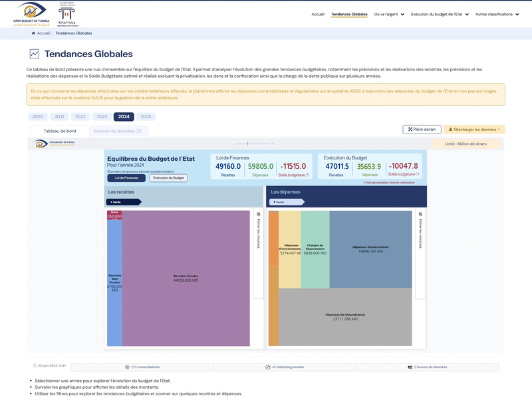Click the filter icon beside Les recettes chart
The width and height of the screenshot is (532, 400).
click(257, 214)
